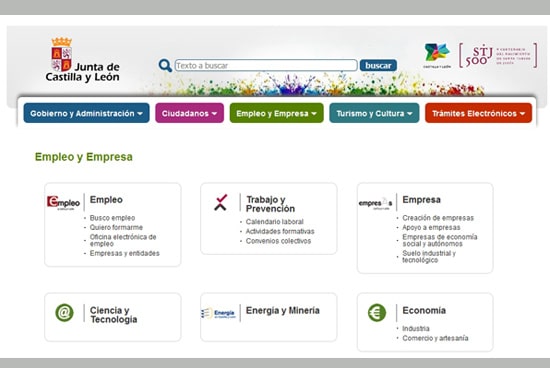Click the magnifying glass search icon
This screenshot has width=550, height=368.
click(165, 65)
